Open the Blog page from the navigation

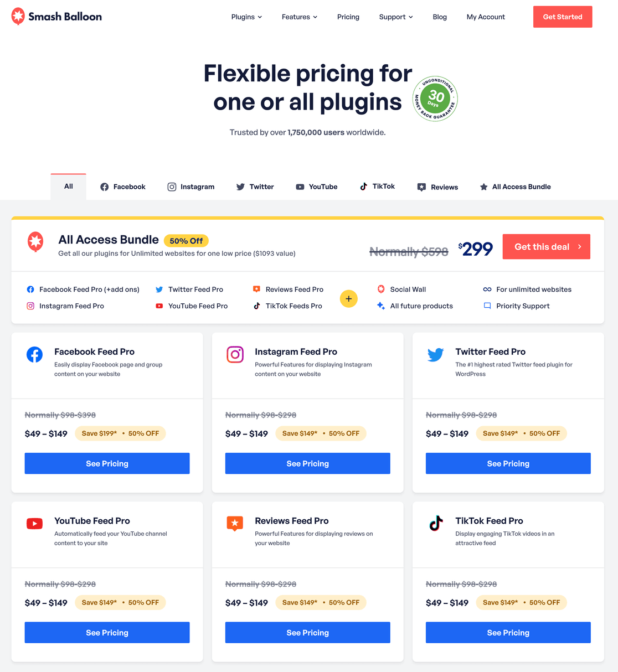[x=440, y=17]
